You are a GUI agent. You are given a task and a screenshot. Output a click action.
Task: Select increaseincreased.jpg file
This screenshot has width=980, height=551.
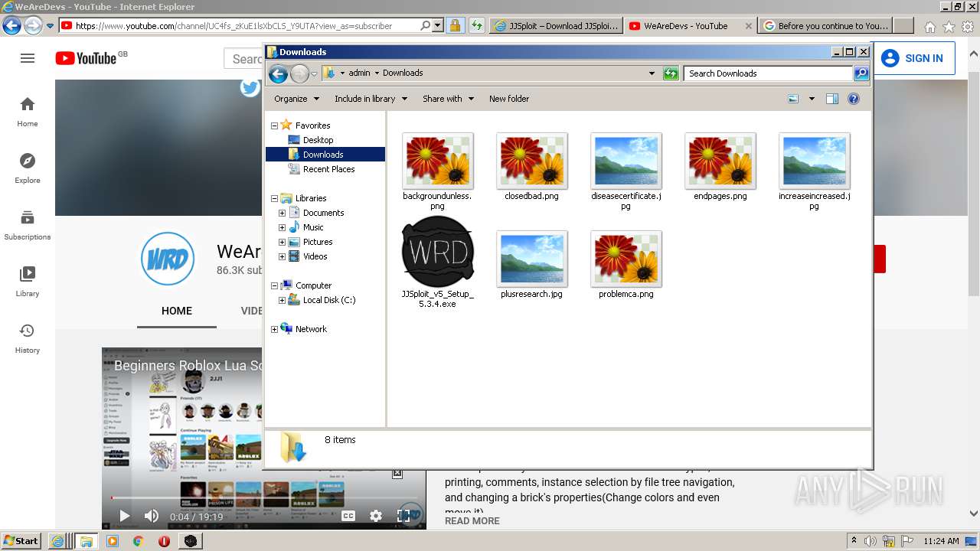[814, 171]
